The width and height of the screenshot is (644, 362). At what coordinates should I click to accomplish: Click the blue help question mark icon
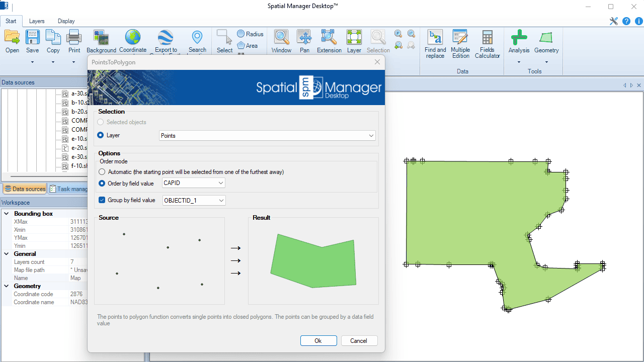click(626, 21)
